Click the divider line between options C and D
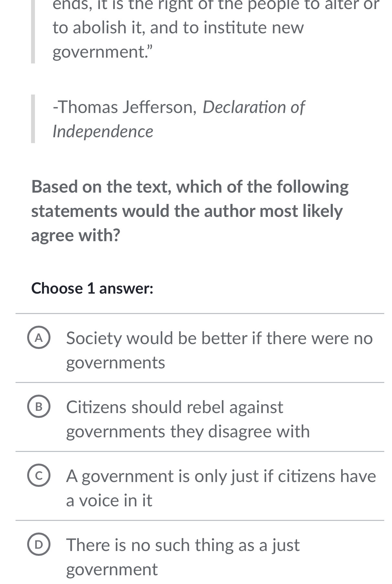 [x=200, y=521]
